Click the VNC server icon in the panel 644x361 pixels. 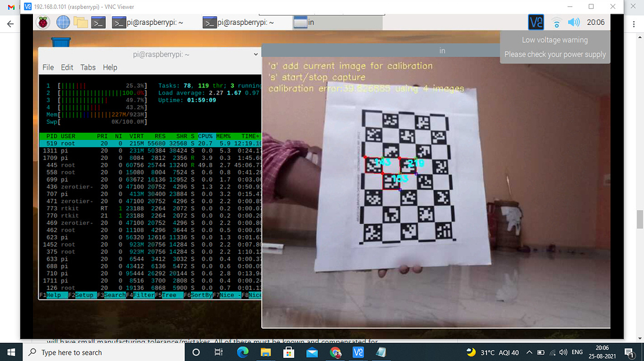(536, 22)
